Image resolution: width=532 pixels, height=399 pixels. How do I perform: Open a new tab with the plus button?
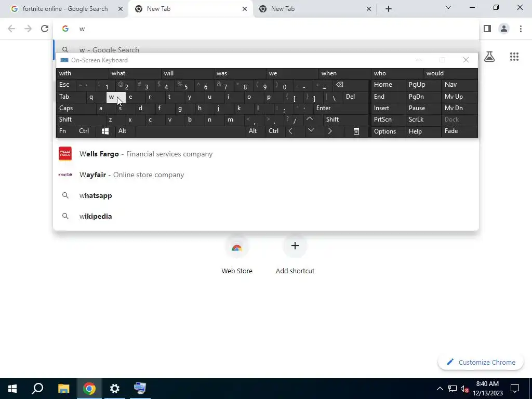point(389,9)
